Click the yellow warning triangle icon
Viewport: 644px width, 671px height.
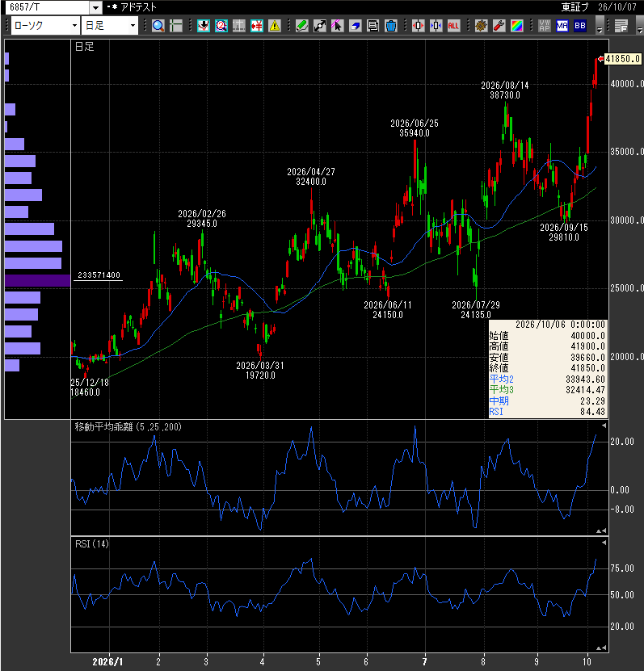point(275,26)
